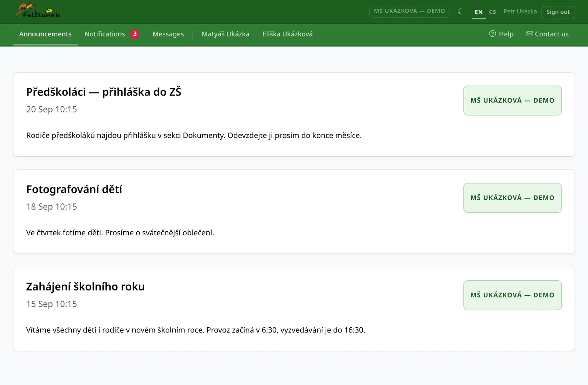588x385 pixels.
Task: Open Matyáš Ukázka child page
Action: [225, 34]
